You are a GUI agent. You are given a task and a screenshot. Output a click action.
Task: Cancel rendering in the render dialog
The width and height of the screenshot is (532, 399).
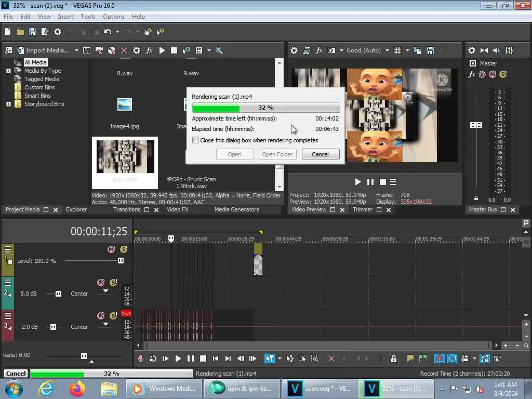(320, 154)
